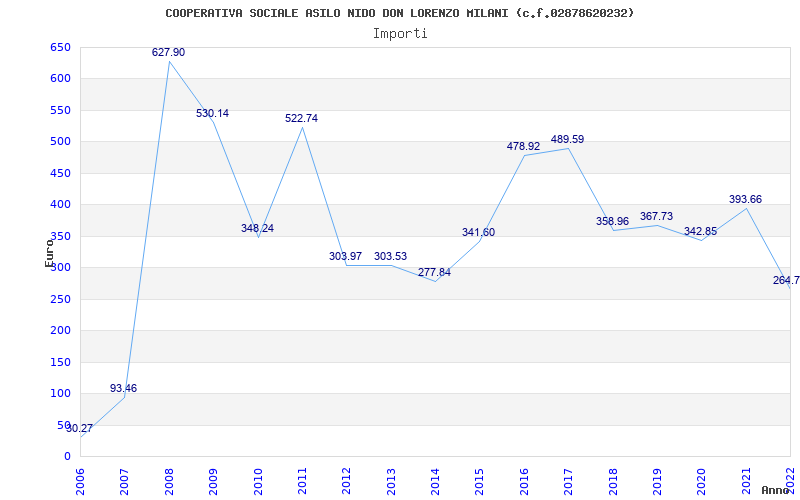This screenshot has width=800, height=500.
Task: Click x-axis year 2019
Action: click(657, 481)
